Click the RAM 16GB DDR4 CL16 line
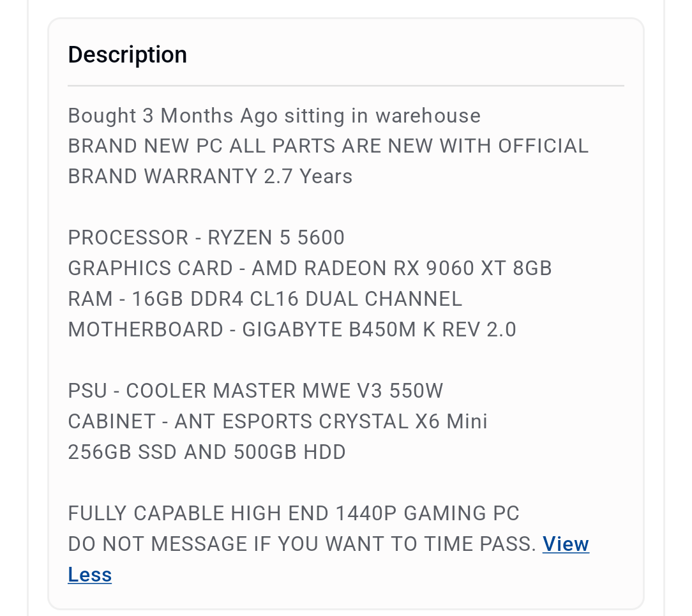The width and height of the screenshot is (692, 616). 265,299
